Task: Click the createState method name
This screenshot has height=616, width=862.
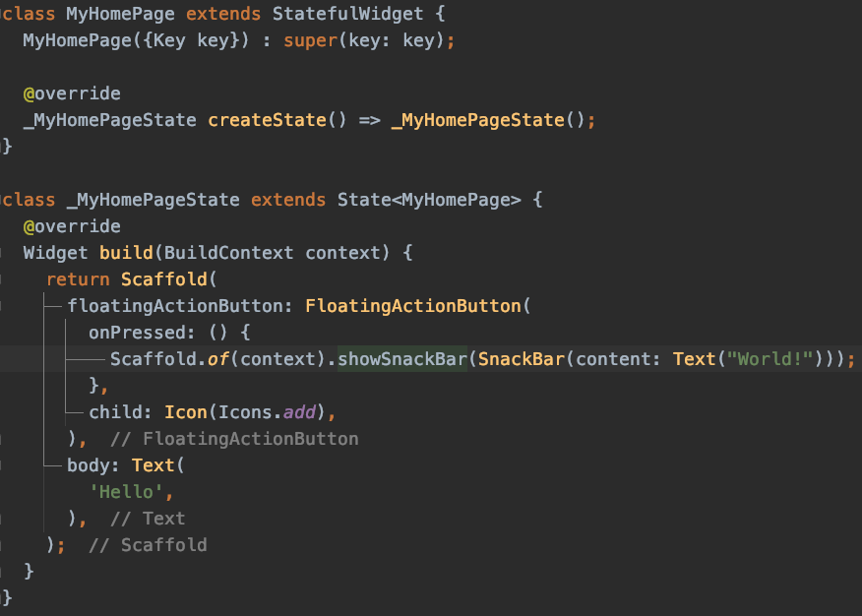Action: [x=266, y=120]
